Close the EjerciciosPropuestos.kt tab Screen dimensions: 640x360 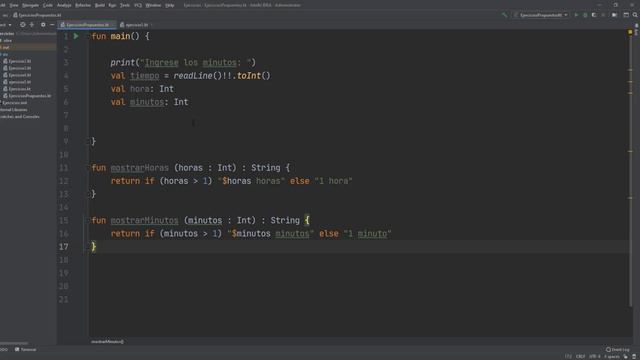click(x=113, y=25)
